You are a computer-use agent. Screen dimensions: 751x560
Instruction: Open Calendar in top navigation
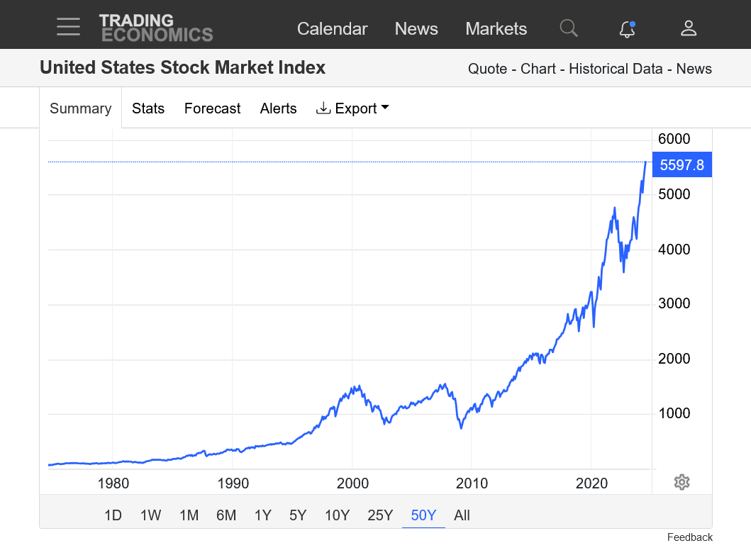point(332,29)
